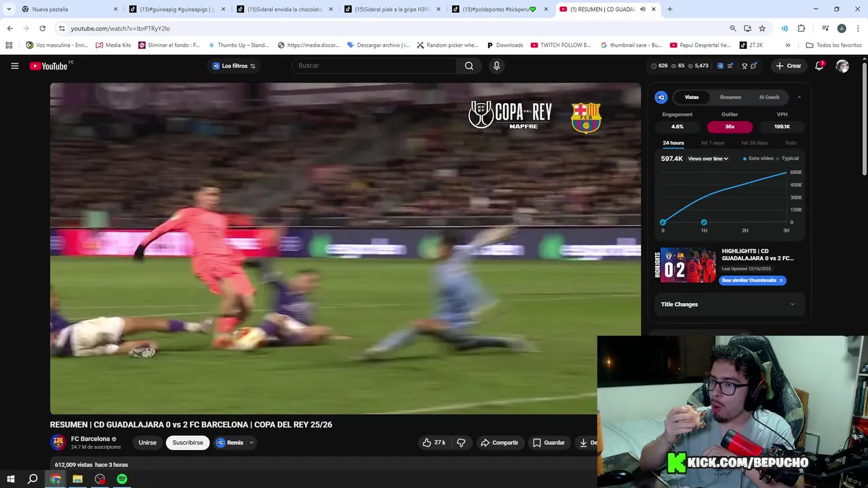Click the 36x Outlier pill
Viewport: 868px width, 488px height.
tap(730, 127)
